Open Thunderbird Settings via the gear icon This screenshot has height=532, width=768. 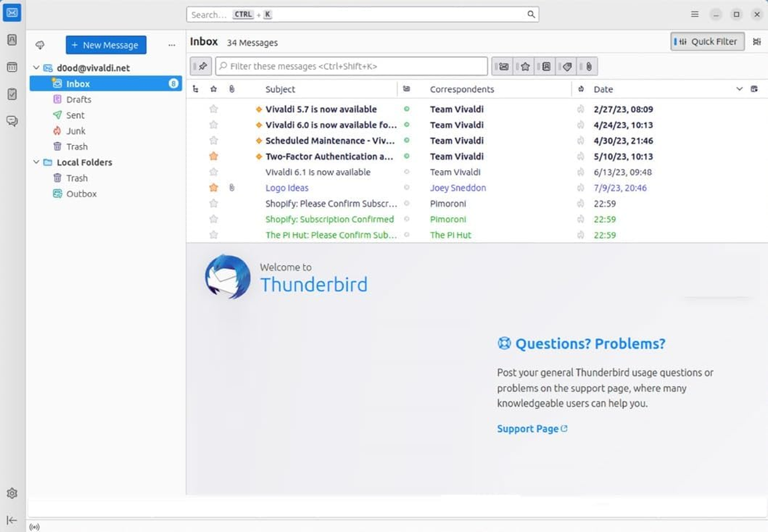pos(11,493)
